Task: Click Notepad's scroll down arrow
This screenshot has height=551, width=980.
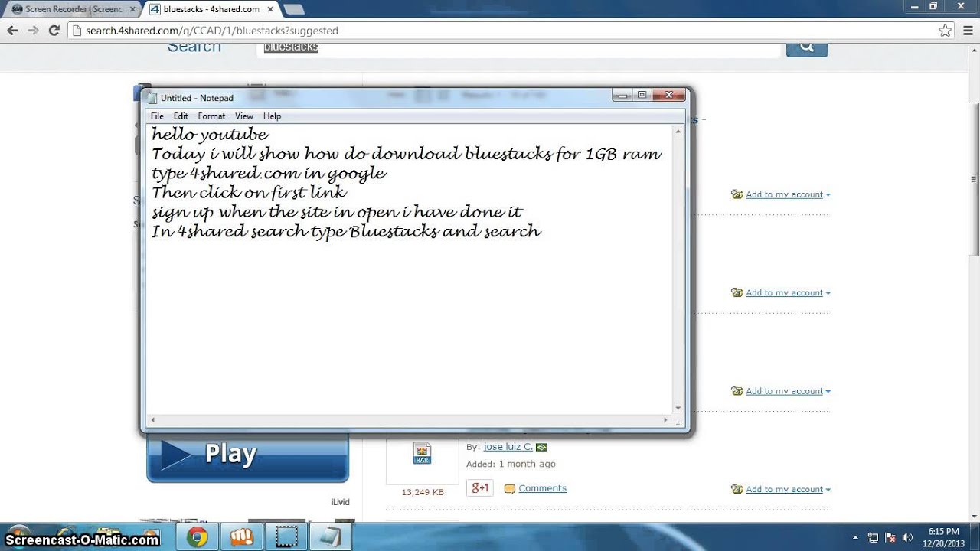Action: [678, 409]
